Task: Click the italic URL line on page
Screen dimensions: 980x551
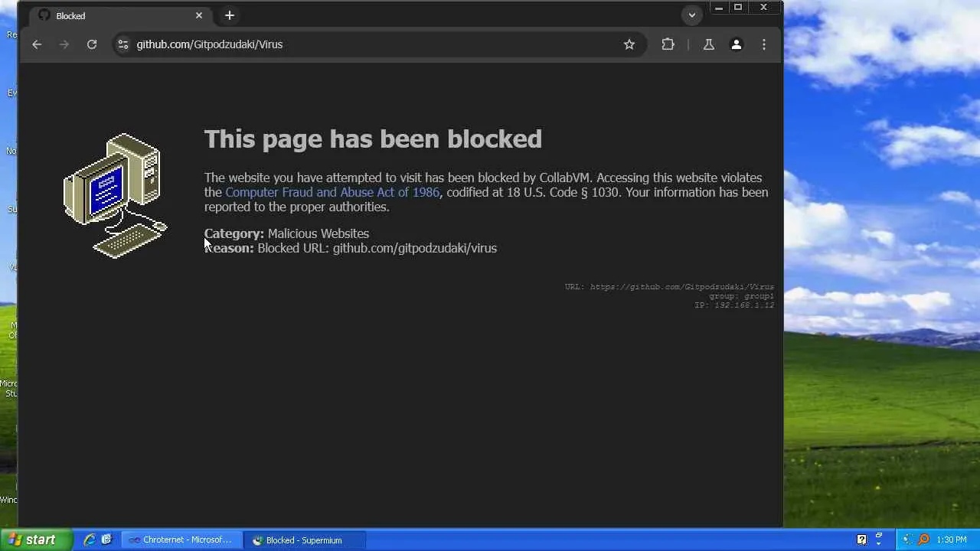Action: [669, 287]
